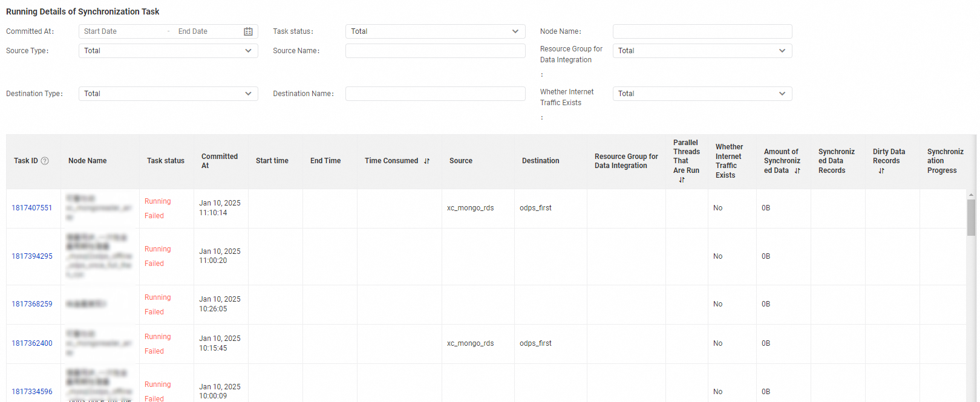The width and height of the screenshot is (980, 402).
Task: Sort by Amount of Synchronized Data
Action: tap(797, 171)
